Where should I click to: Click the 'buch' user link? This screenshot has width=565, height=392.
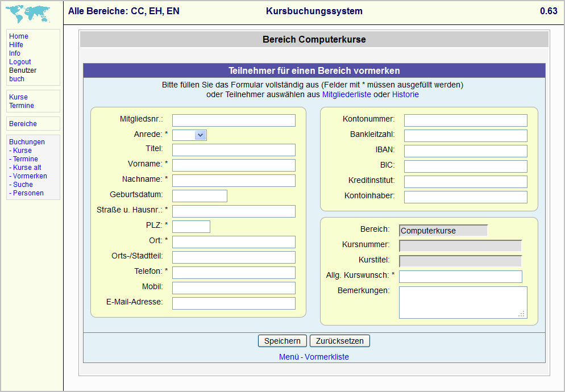point(17,79)
